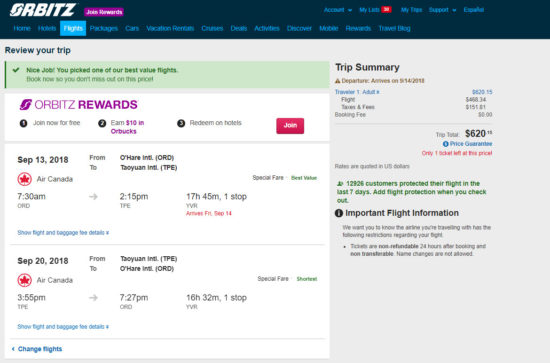This screenshot has height=363, width=550.
Task: Open the Support dropdown menu
Action: click(442, 10)
